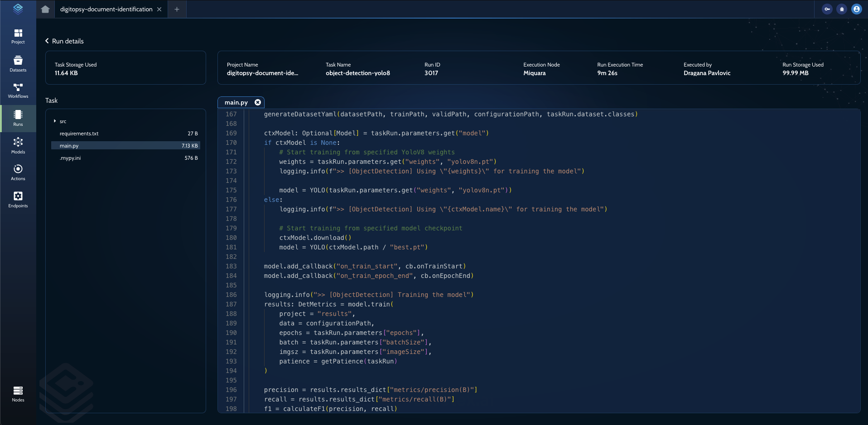Expand the src folder in Task tree
Screen dimensions: 868x425
pyautogui.click(x=55, y=121)
